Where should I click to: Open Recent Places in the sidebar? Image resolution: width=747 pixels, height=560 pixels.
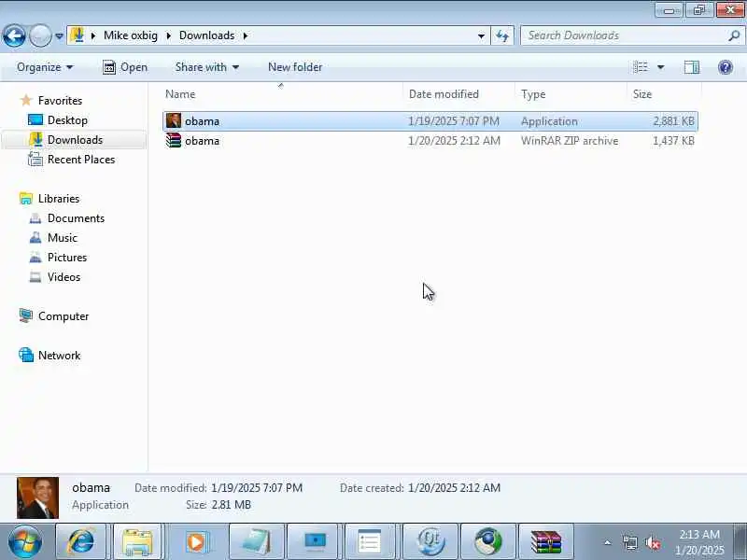(81, 159)
